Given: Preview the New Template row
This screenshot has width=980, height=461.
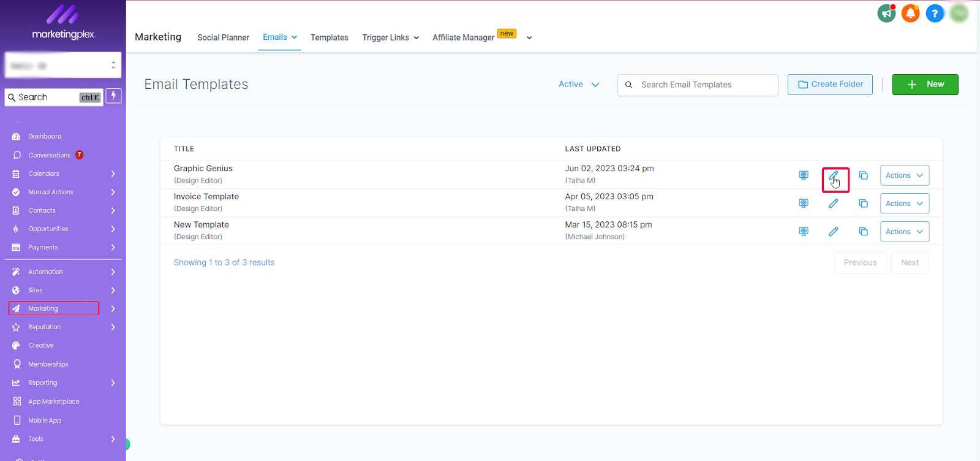Looking at the screenshot, I should point(804,232).
